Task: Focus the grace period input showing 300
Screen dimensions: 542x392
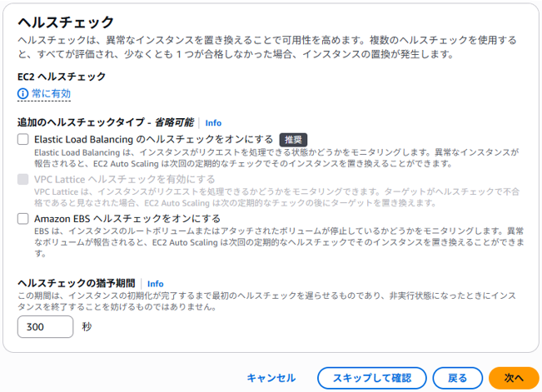Action: 45,326
